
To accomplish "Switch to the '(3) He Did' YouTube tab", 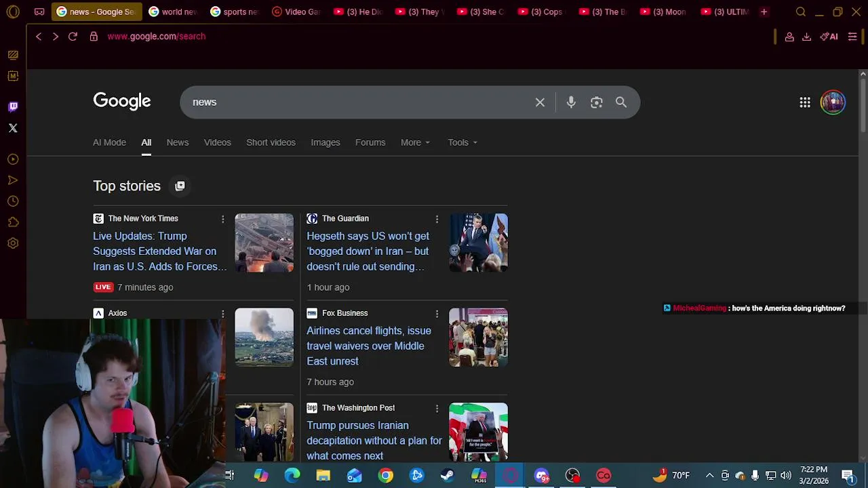I will 357,12.
